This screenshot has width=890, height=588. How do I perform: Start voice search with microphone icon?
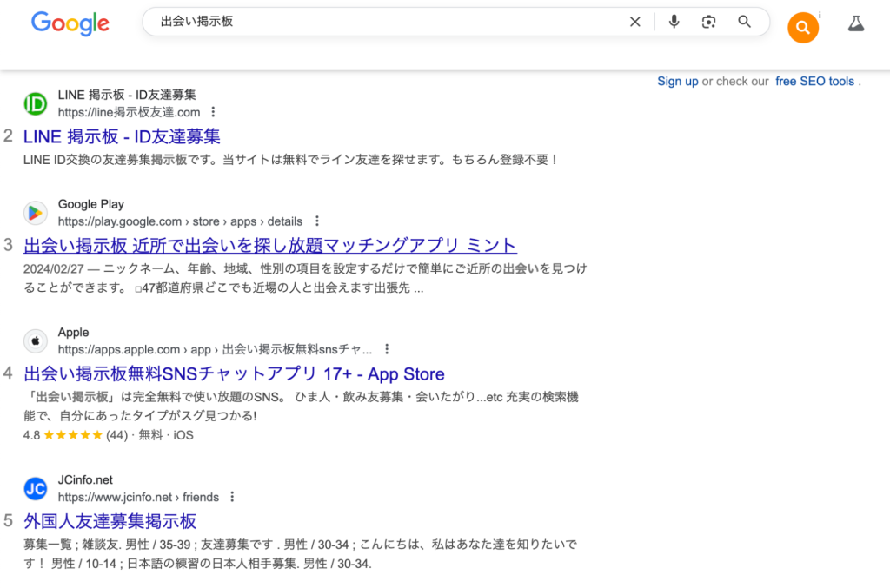(674, 22)
